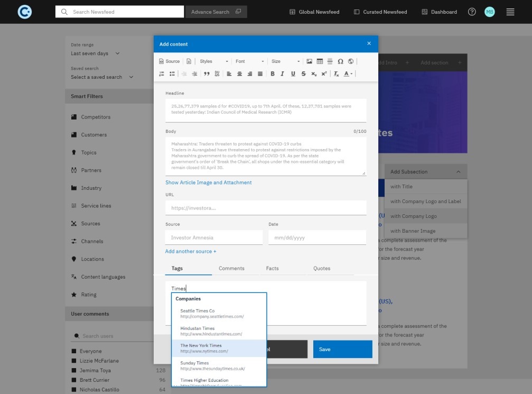Select with Company Logo and Label option
The image size is (532, 394).
coord(425,201)
